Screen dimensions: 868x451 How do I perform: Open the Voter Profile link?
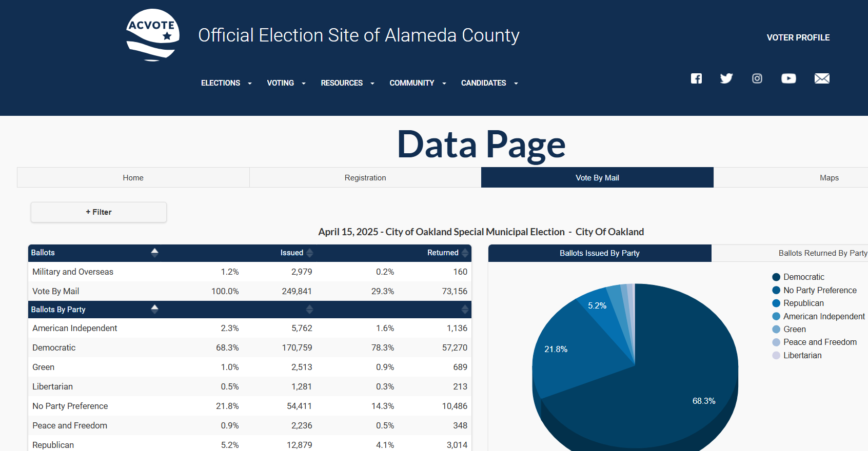(x=798, y=37)
